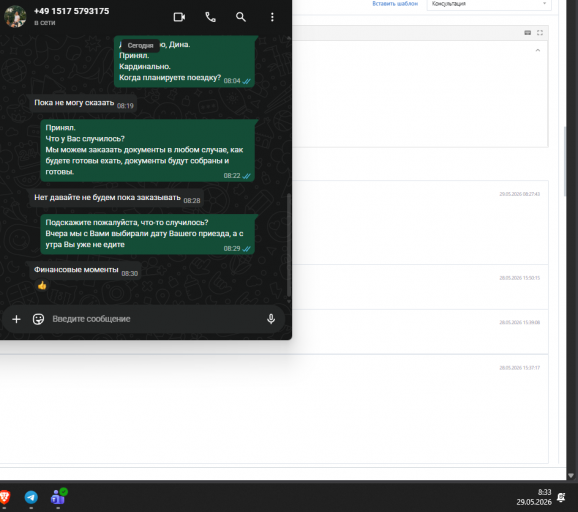Open Brave browser from the taskbar
Viewport: 578px width, 512px height.
coord(4,497)
